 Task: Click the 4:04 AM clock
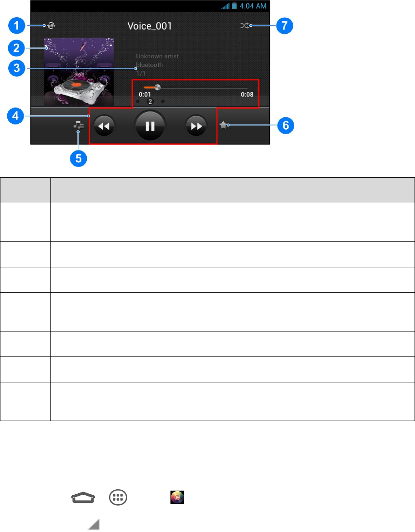click(x=253, y=6)
